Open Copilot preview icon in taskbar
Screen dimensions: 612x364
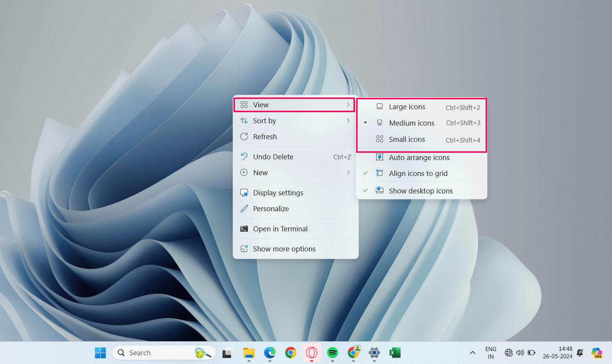596,353
